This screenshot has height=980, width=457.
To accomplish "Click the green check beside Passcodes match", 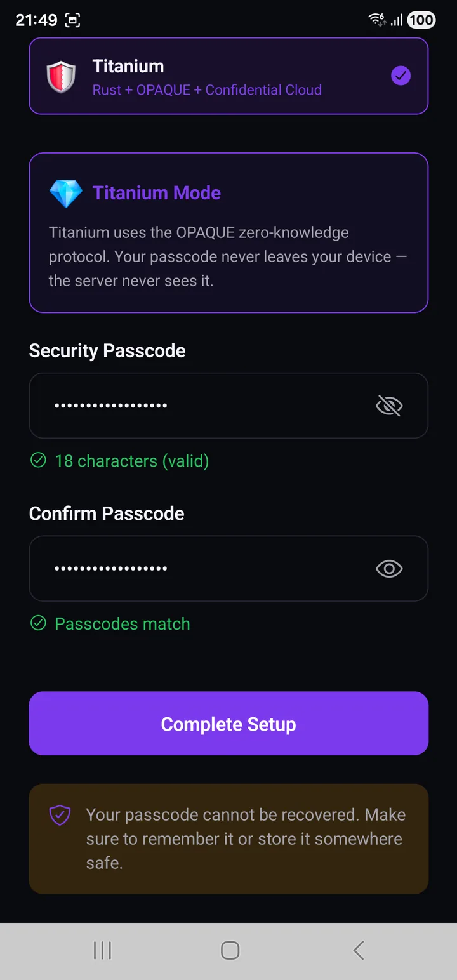I will tap(38, 623).
